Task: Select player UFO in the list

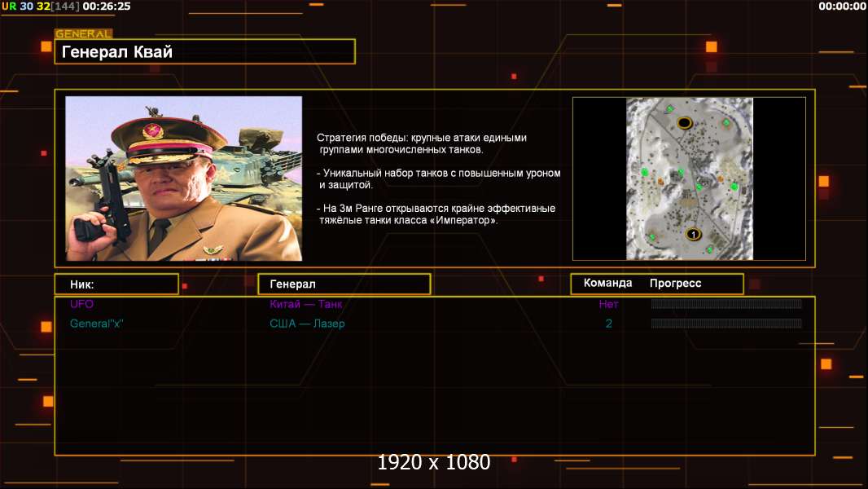Action: 81,304
